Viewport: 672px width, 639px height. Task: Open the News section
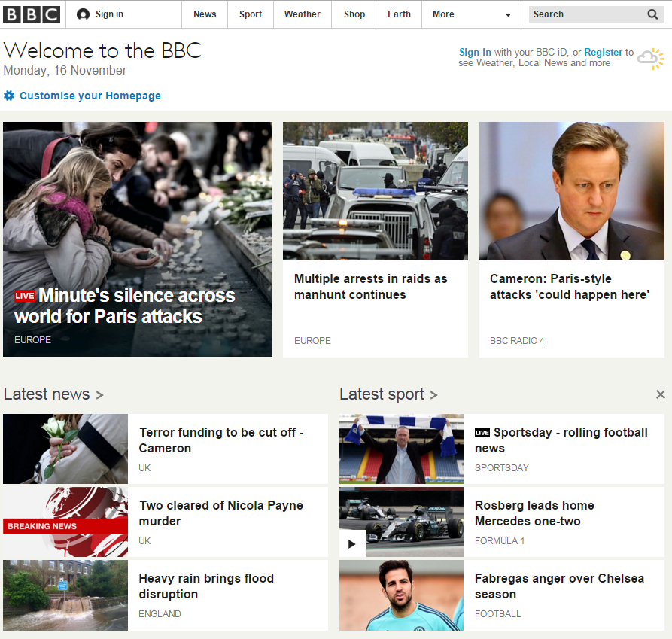204,14
